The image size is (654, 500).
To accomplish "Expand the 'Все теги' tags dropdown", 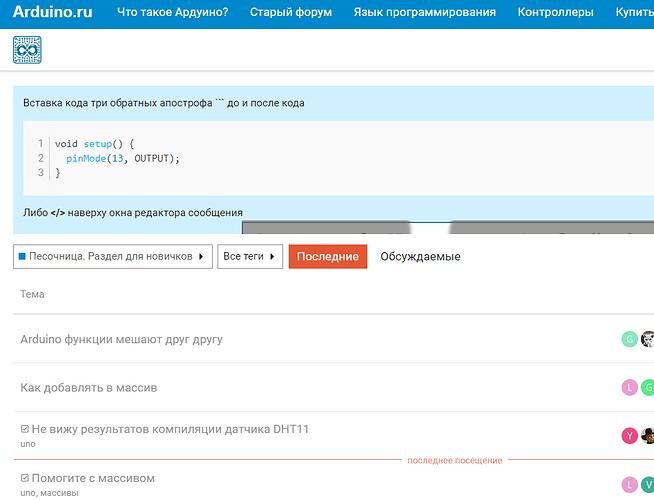I will pos(250,256).
